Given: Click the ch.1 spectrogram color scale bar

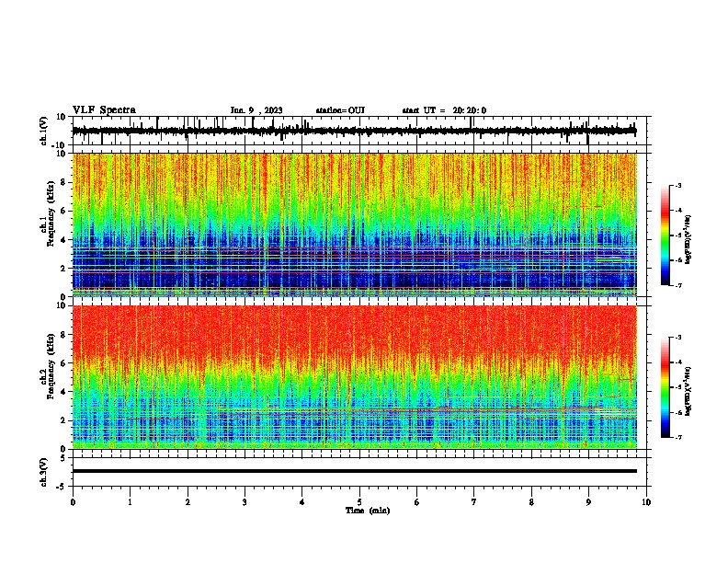Looking at the screenshot, I should [x=665, y=236].
